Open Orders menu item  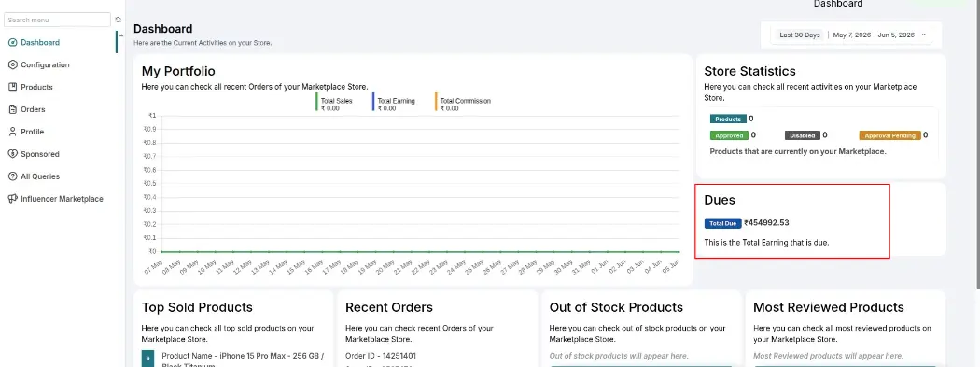coord(33,109)
